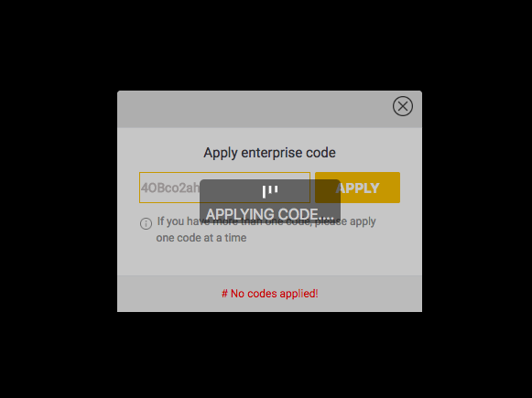Click the info circle icon
The image size is (532, 398).
point(146,223)
